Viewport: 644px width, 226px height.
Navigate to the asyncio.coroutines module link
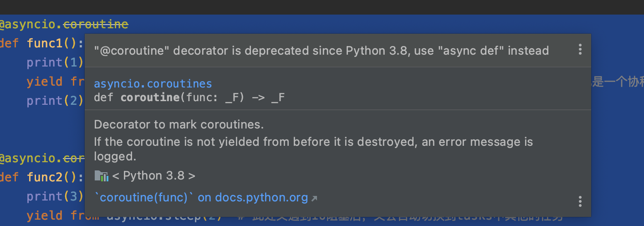(153, 84)
